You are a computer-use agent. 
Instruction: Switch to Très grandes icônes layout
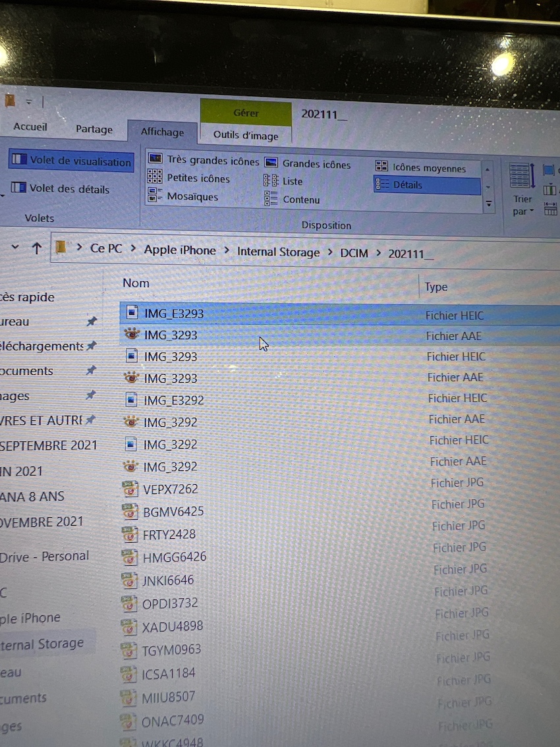(x=204, y=160)
